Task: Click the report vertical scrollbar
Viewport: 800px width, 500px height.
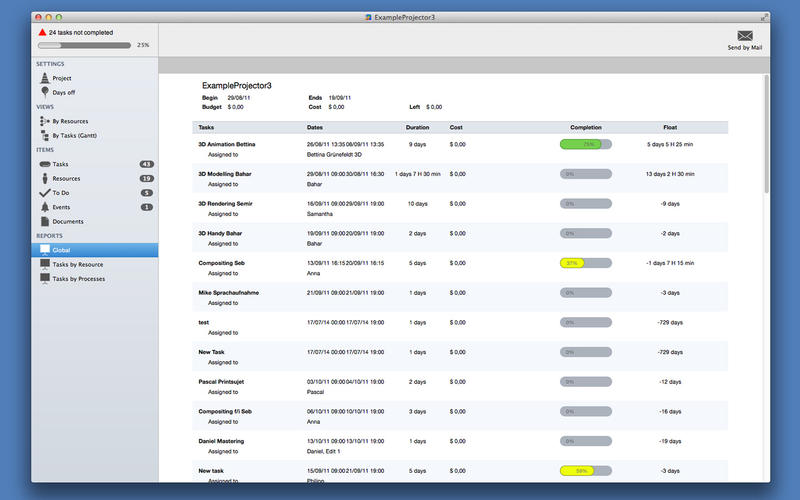Action: tap(766, 134)
